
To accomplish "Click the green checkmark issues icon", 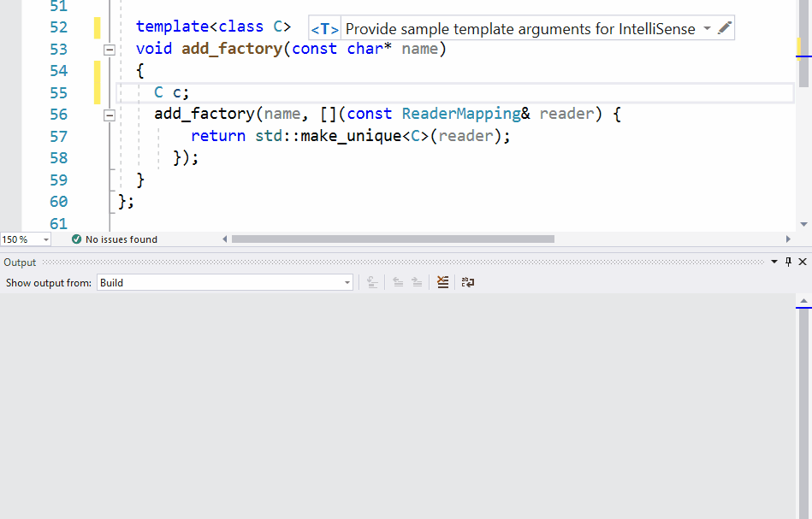I will 77,239.
